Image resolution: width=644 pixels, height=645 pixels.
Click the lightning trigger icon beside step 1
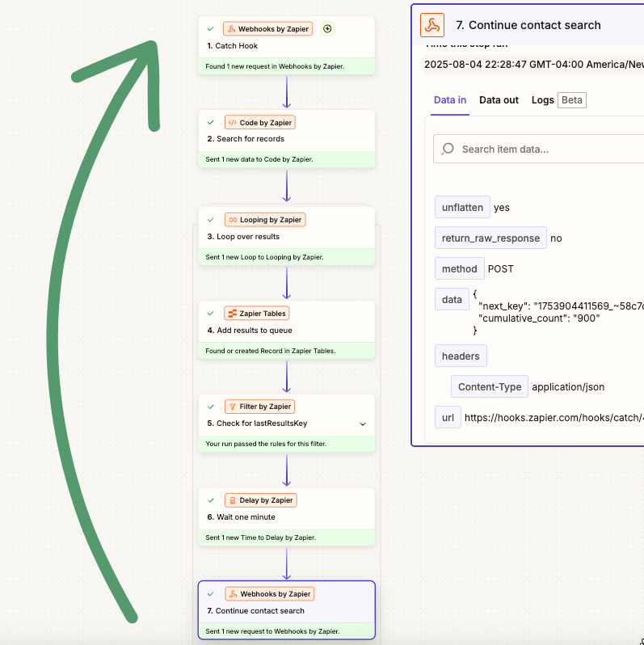327,29
